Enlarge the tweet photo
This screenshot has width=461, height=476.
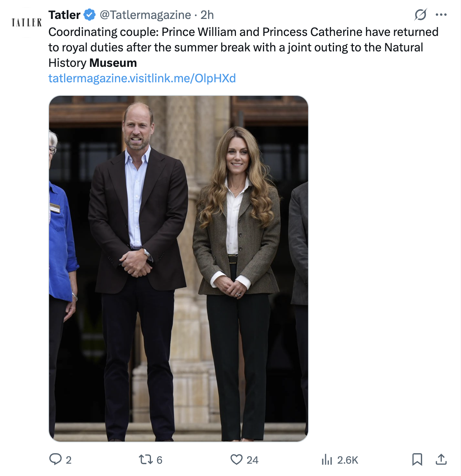(178, 268)
